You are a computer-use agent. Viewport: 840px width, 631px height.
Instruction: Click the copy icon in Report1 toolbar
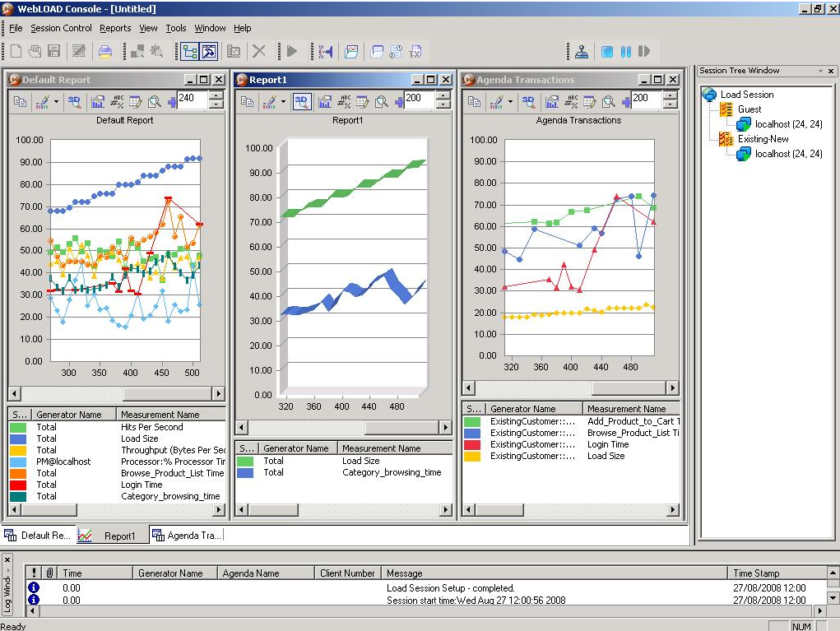tap(247, 101)
